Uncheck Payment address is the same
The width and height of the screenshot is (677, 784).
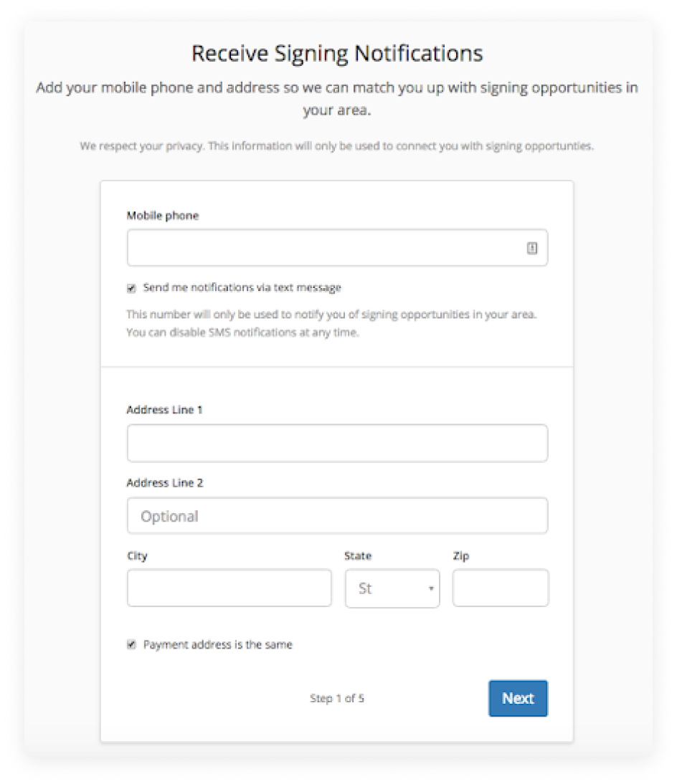click(x=131, y=644)
